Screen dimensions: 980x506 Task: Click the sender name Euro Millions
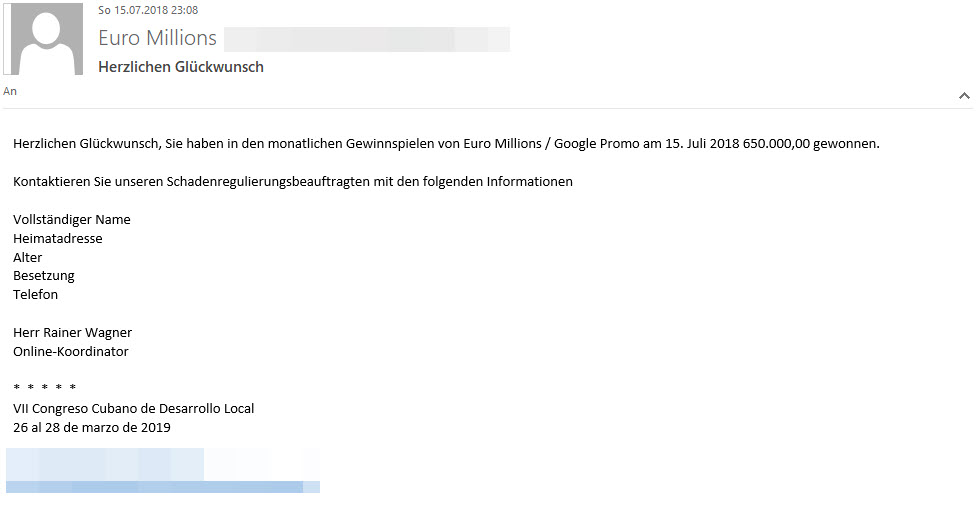(x=157, y=39)
